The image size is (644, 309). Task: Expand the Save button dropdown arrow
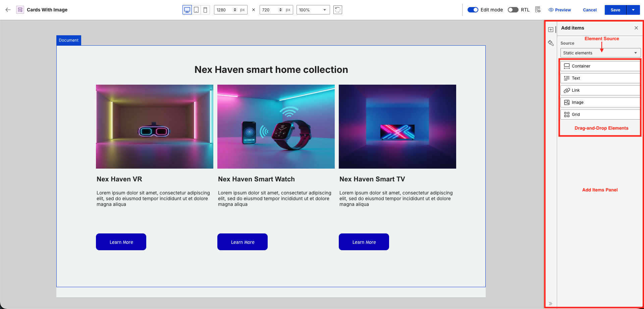pyautogui.click(x=633, y=10)
